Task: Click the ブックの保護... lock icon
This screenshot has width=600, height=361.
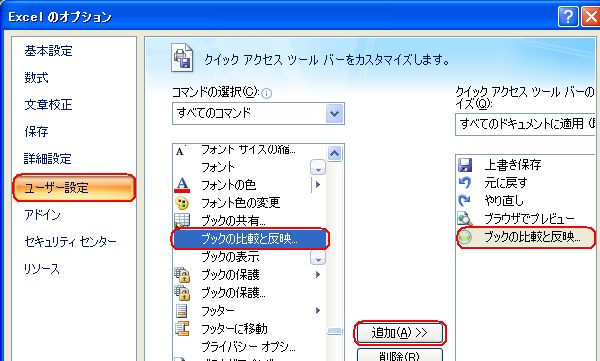Action: click(182, 292)
